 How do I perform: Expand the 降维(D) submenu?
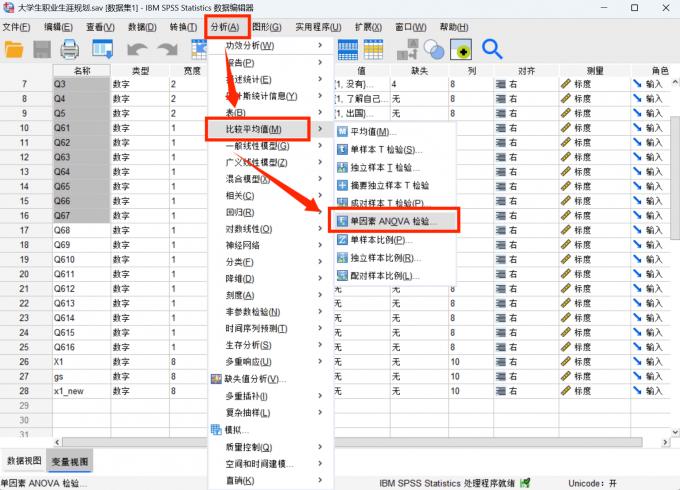(x=320, y=278)
